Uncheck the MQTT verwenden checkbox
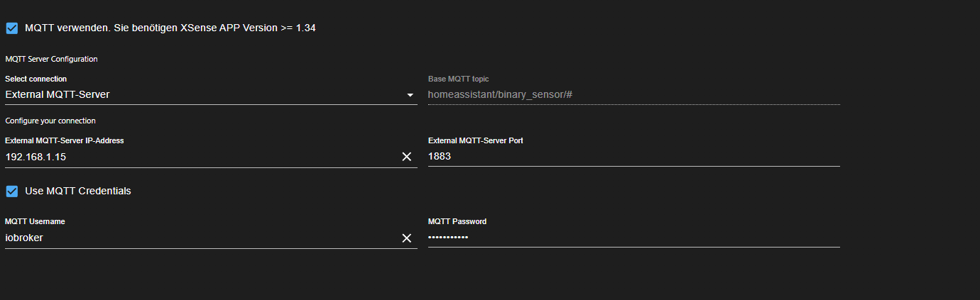The width and height of the screenshot is (980, 300). coord(11,28)
